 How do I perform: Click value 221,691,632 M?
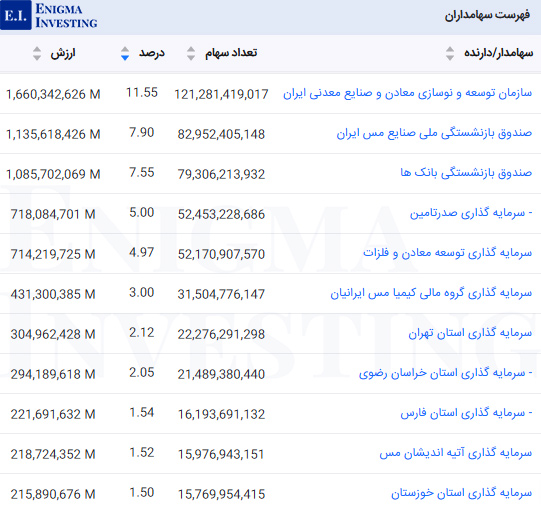pos(53,414)
